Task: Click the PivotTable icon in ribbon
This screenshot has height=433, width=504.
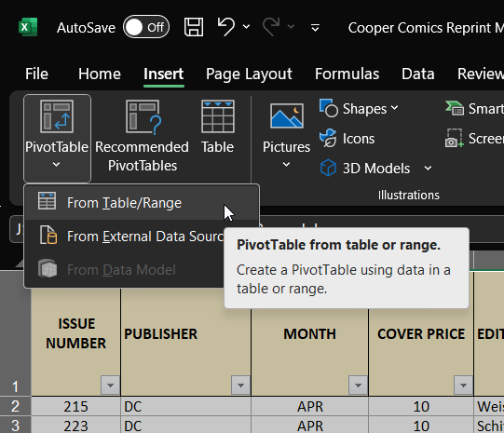Action: (57, 116)
